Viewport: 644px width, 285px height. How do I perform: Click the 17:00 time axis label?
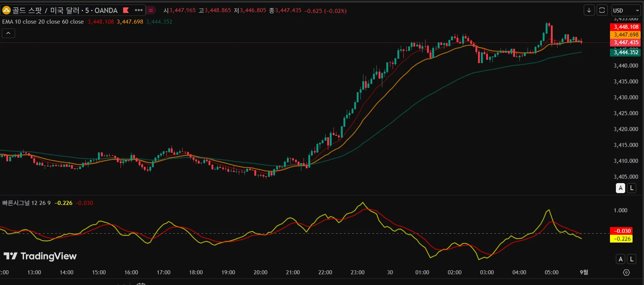(163, 272)
